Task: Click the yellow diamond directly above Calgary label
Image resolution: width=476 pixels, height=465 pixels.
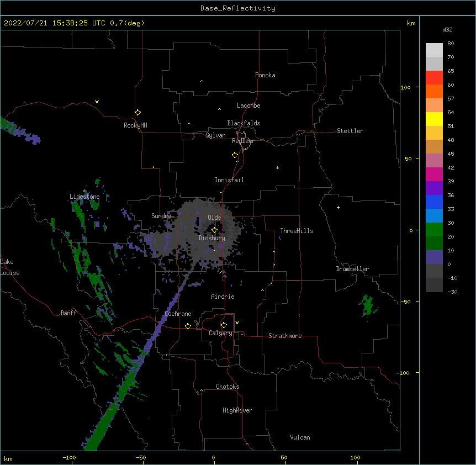Action: (224, 325)
